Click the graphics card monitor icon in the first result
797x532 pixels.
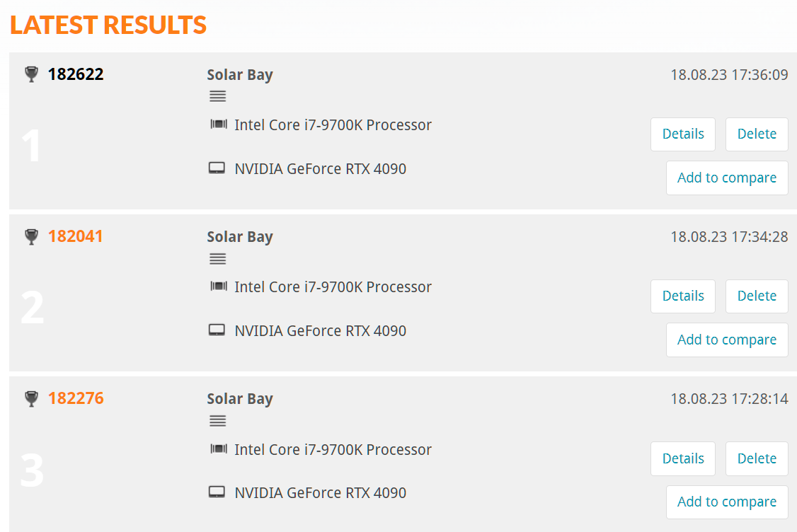(217, 168)
